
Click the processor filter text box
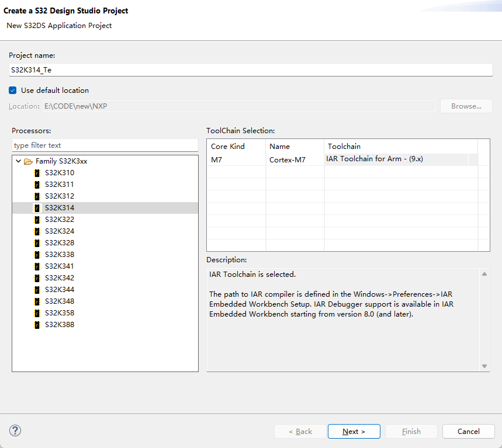tap(105, 145)
